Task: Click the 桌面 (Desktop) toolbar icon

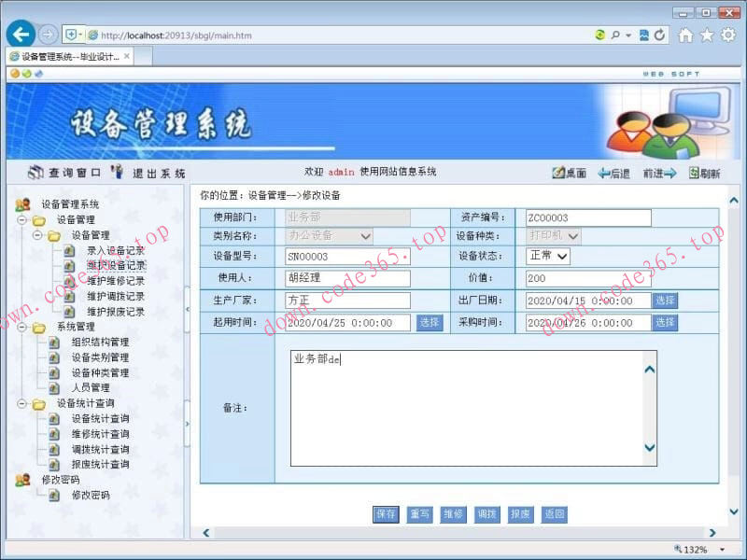Action: (x=560, y=174)
